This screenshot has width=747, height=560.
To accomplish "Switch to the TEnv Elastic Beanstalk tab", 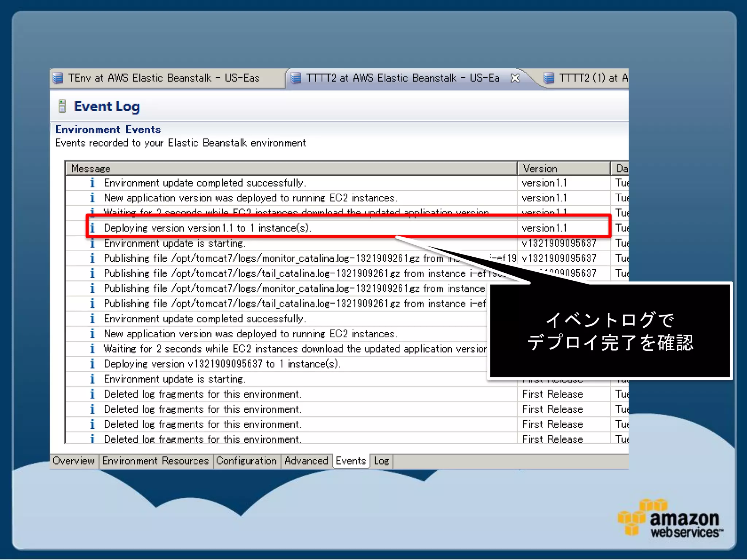I will (x=164, y=78).
